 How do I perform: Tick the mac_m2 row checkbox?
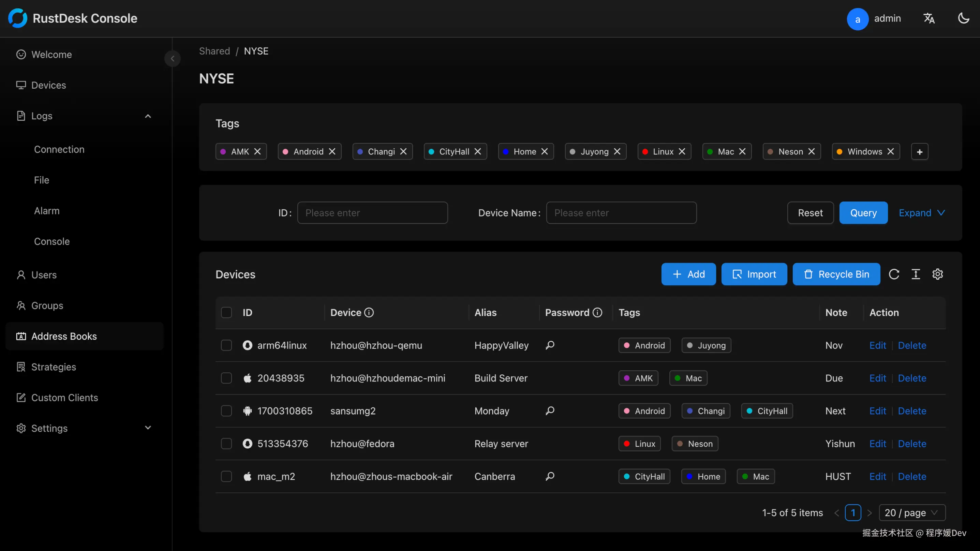click(226, 476)
